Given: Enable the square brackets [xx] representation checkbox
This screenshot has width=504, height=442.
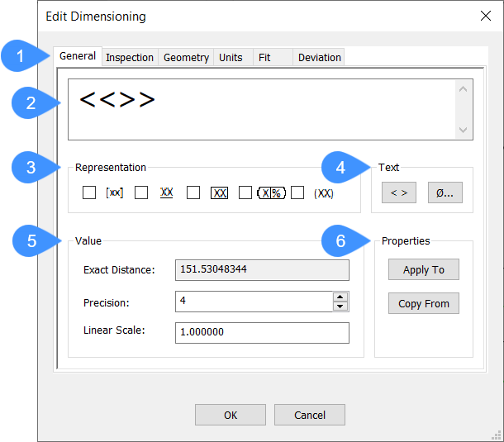Looking at the screenshot, I should [x=89, y=192].
